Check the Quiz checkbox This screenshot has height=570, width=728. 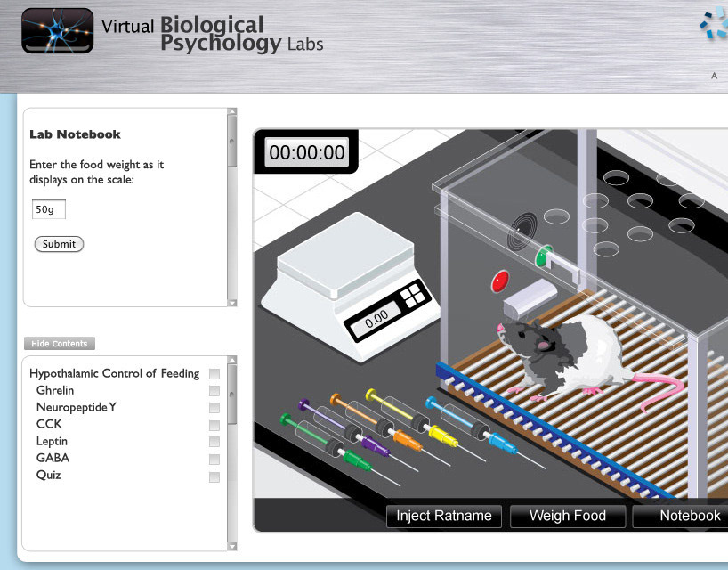[x=214, y=477]
